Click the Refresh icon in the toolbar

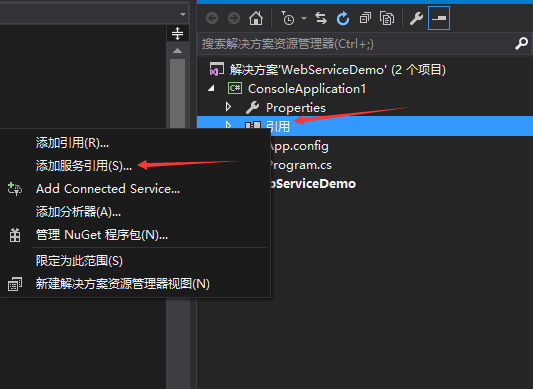(x=343, y=18)
